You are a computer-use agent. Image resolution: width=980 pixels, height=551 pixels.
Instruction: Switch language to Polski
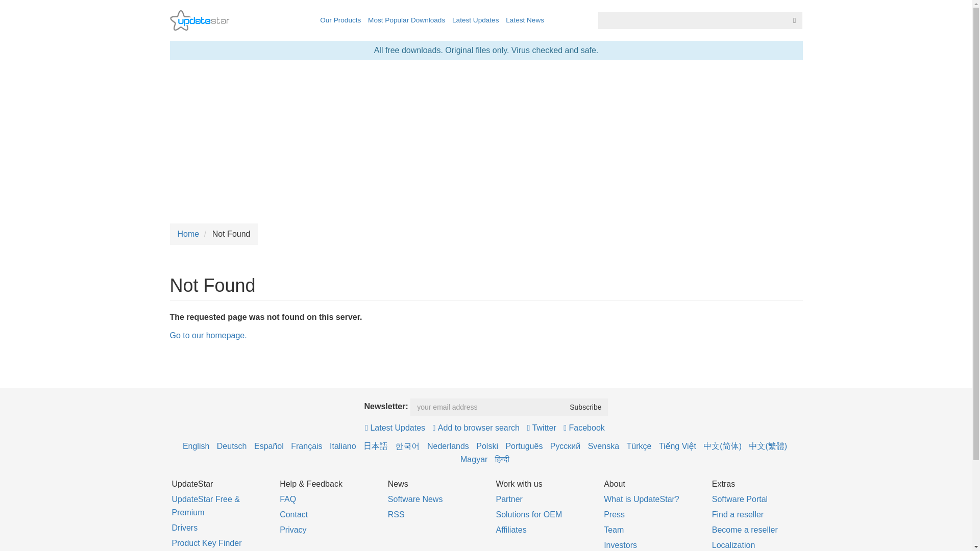(x=487, y=446)
